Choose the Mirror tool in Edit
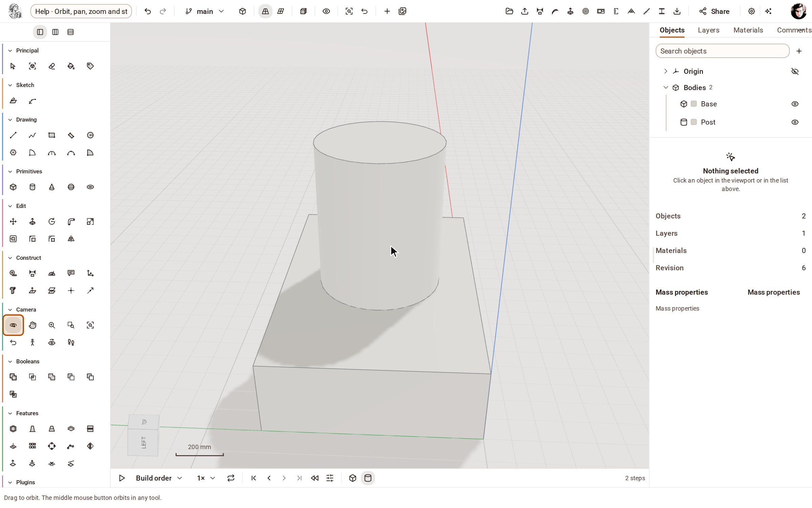This screenshot has width=812, height=508. (71, 239)
